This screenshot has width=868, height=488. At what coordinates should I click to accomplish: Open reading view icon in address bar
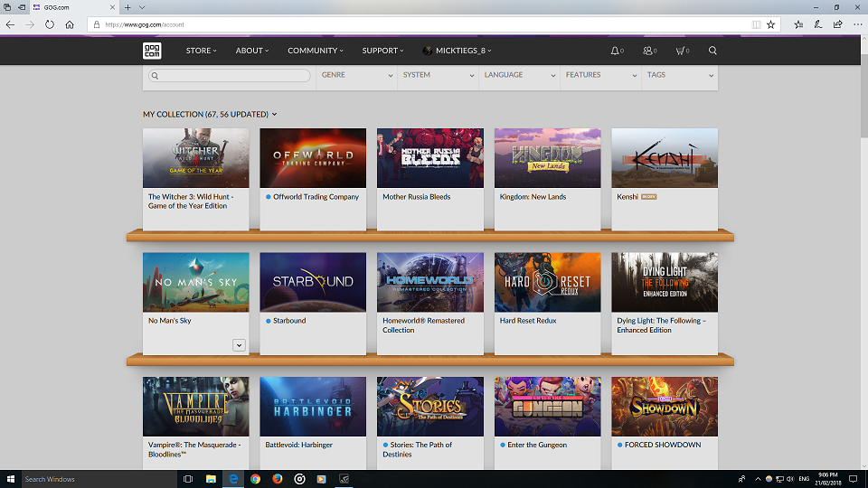756,24
